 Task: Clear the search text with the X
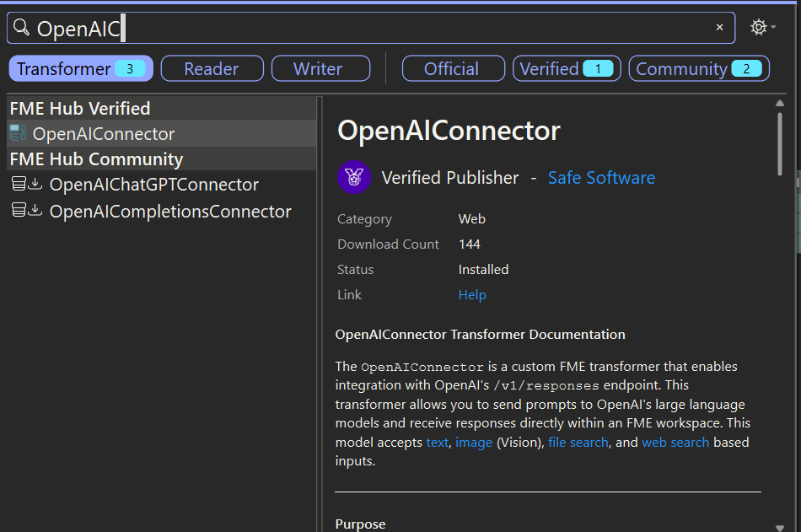pos(719,27)
